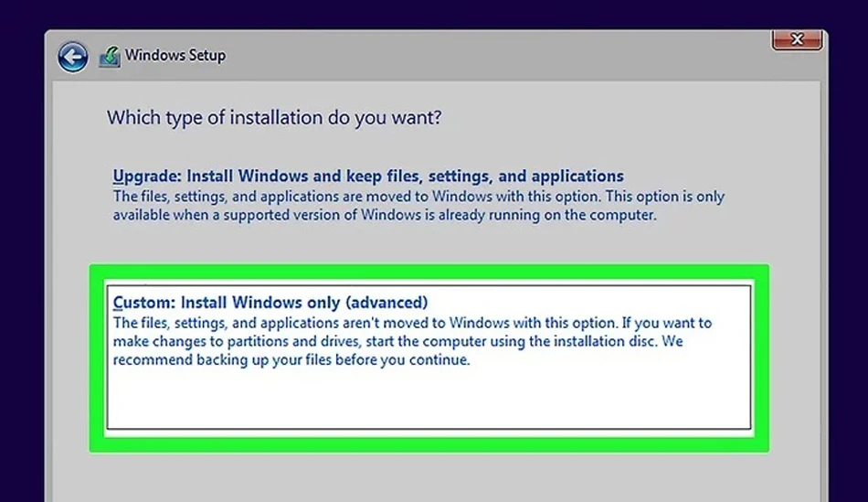This screenshot has width=868, height=502.
Task: Click the dark purple background outside the dialog
Action: pyautogui.click(x=22, y=250)
